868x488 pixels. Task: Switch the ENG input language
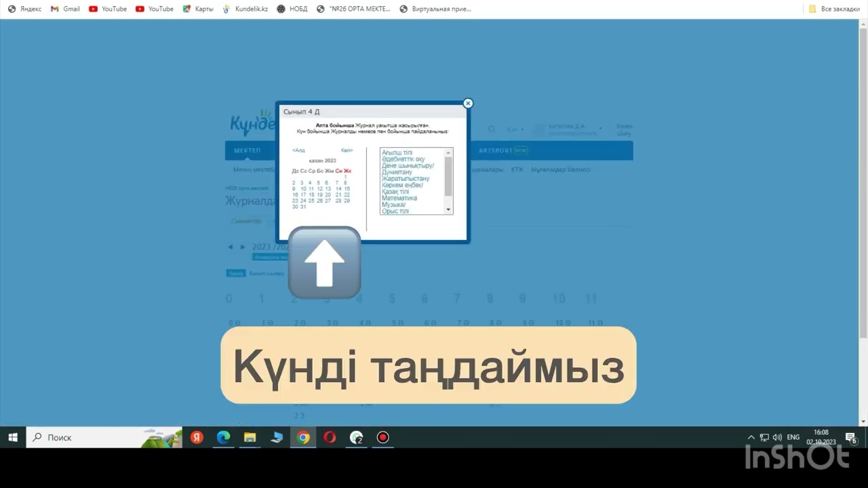point(793,437)
